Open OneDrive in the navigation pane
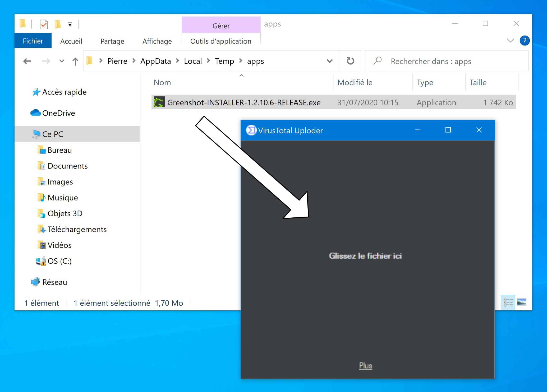Screen dimensions: 547x392 (58, 113)
